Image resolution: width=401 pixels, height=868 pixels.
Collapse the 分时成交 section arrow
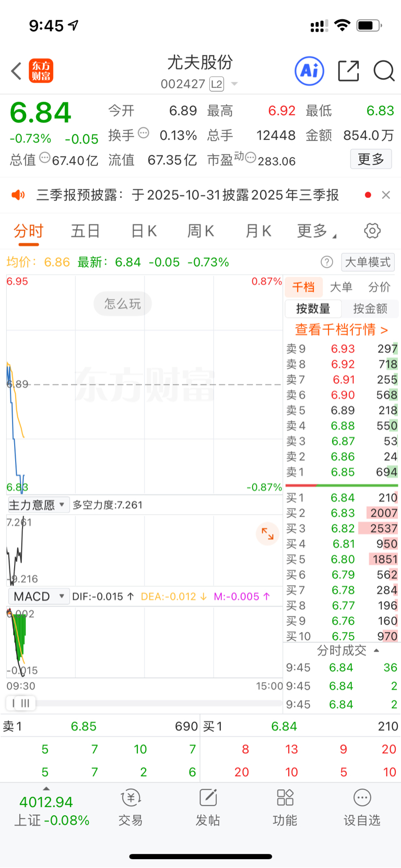(376, 650)
